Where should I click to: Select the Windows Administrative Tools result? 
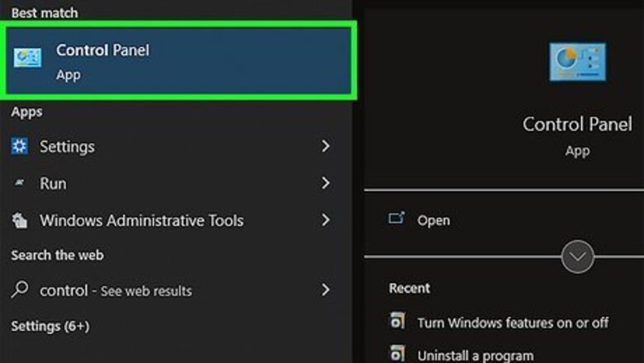(x=176, y=220)
